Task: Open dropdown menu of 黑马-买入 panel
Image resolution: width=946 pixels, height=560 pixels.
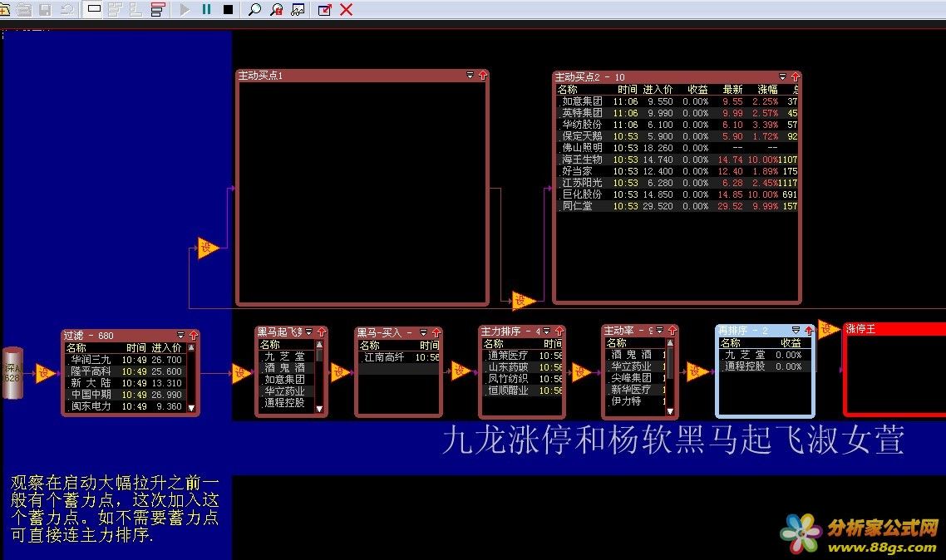Action: 423,332
